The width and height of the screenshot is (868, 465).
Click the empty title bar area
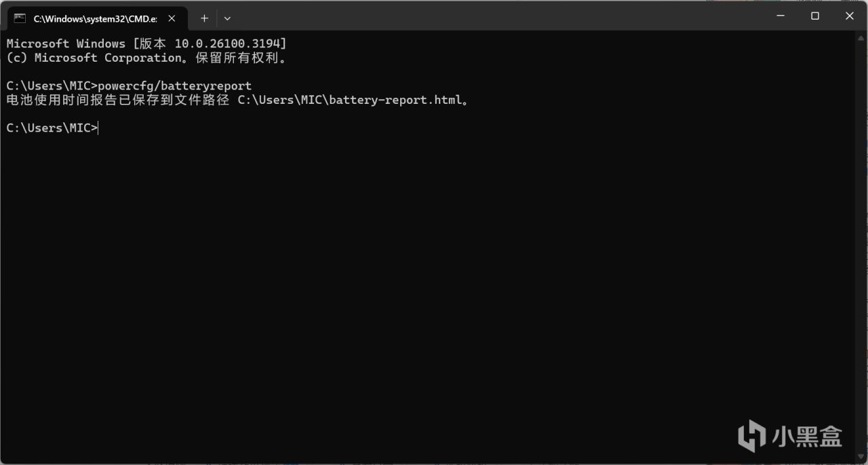click(475, 16)
